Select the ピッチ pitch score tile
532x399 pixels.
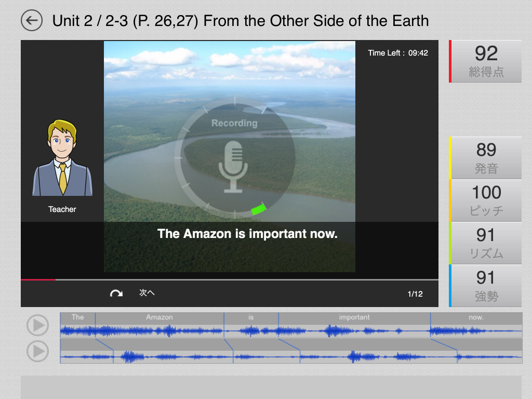(486, 201)
